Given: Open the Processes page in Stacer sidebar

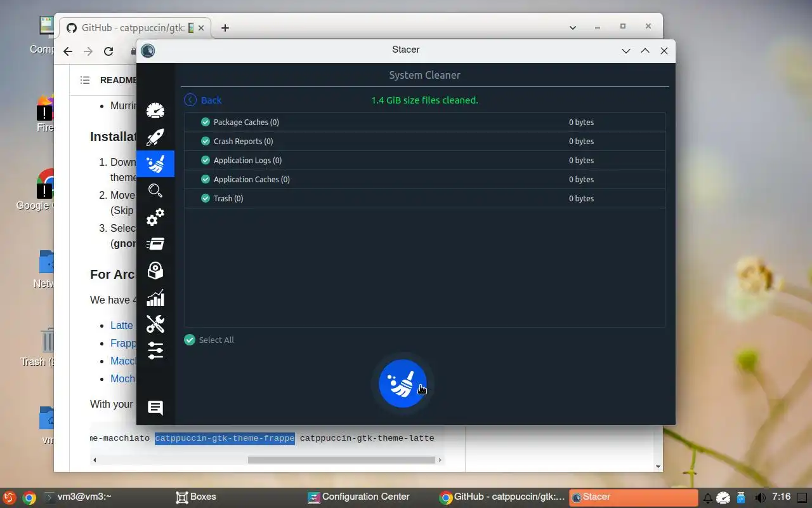Looking at the screenshot, I should pos(155,244).
